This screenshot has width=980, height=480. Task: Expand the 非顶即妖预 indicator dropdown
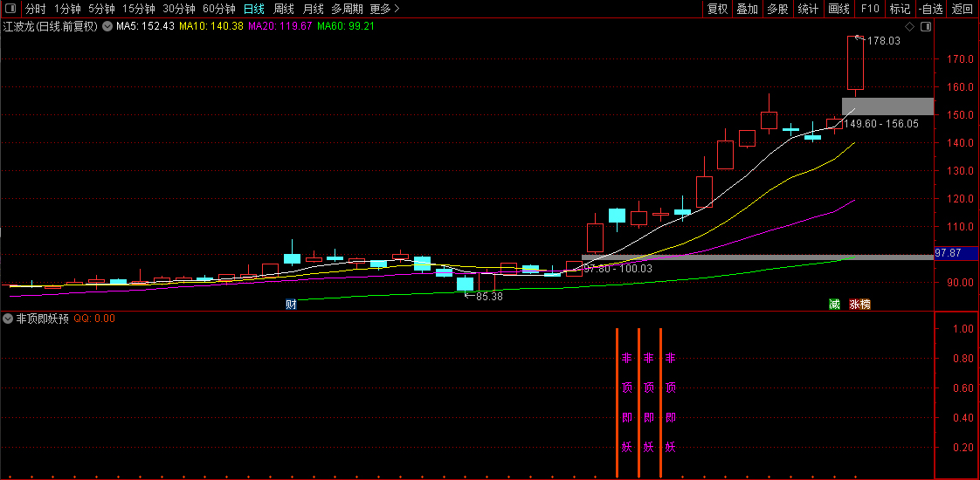click(8, 319)
